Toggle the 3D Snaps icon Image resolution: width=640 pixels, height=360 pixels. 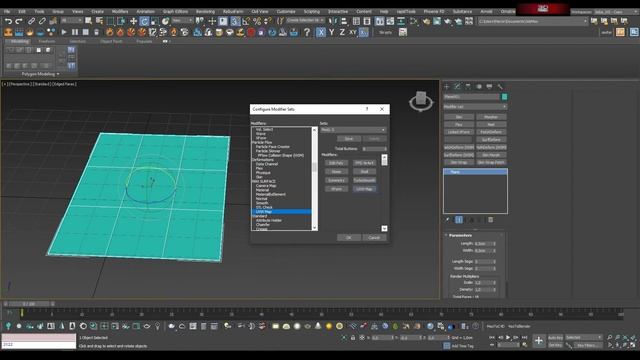(235, 21)
